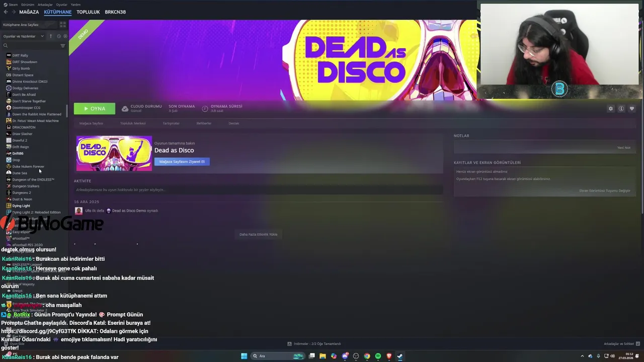Click the play time clock icon
Image resolution: width=644 pixels, height=362 pixels.
205,109
